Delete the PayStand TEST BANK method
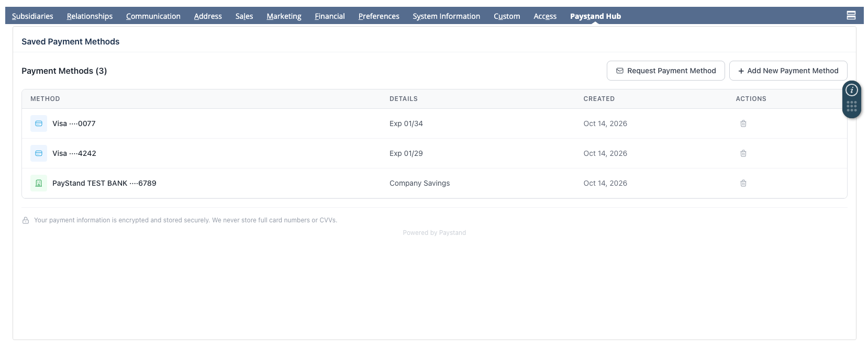868x350 pixels. coord(743,183)
